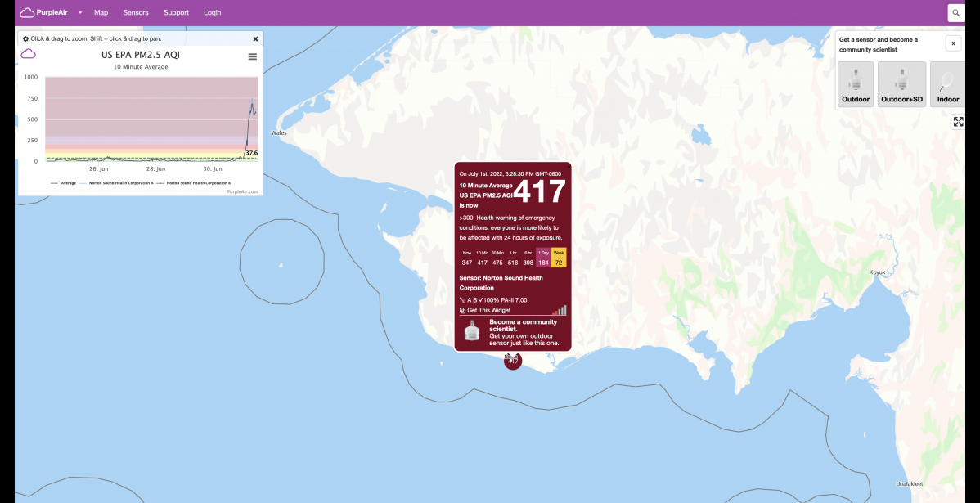This screenshot has height=503, width=980.
Task: Select the Indoor sensor option
Action: (947, 84)
